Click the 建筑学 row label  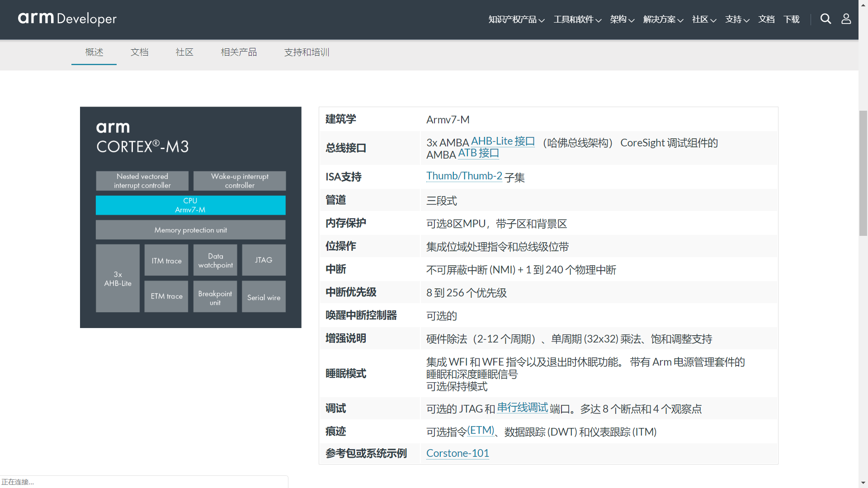click(341, 119)
